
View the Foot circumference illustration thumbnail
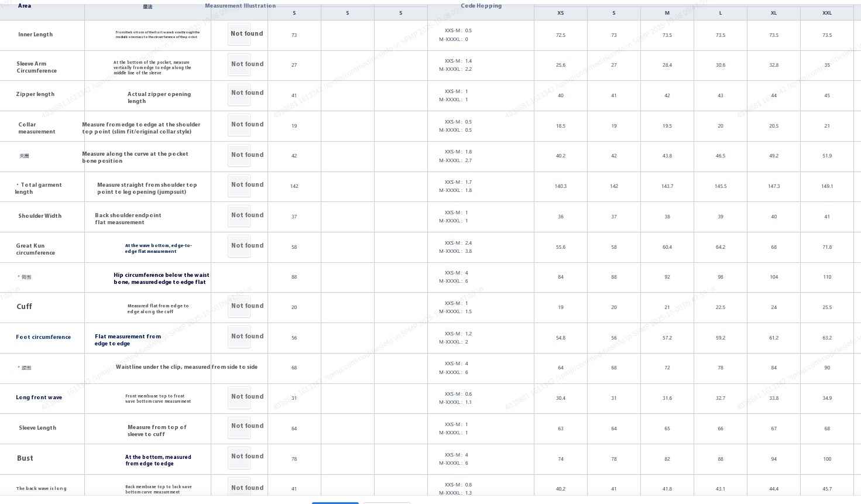[239, 337]
